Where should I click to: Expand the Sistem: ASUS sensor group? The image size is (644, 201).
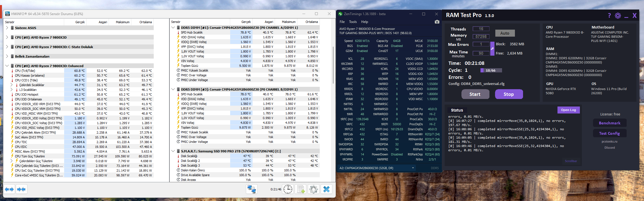click(7, 28)
